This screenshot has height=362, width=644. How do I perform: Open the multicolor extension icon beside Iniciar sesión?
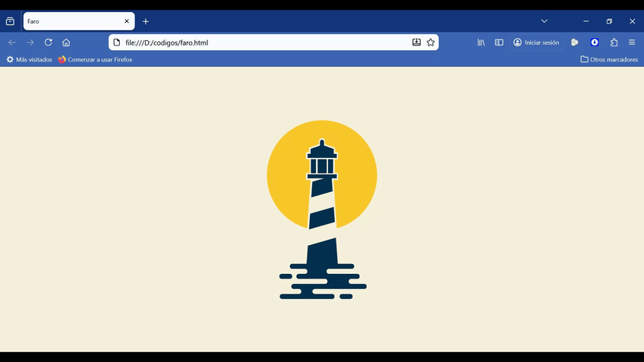click(575, 42)
